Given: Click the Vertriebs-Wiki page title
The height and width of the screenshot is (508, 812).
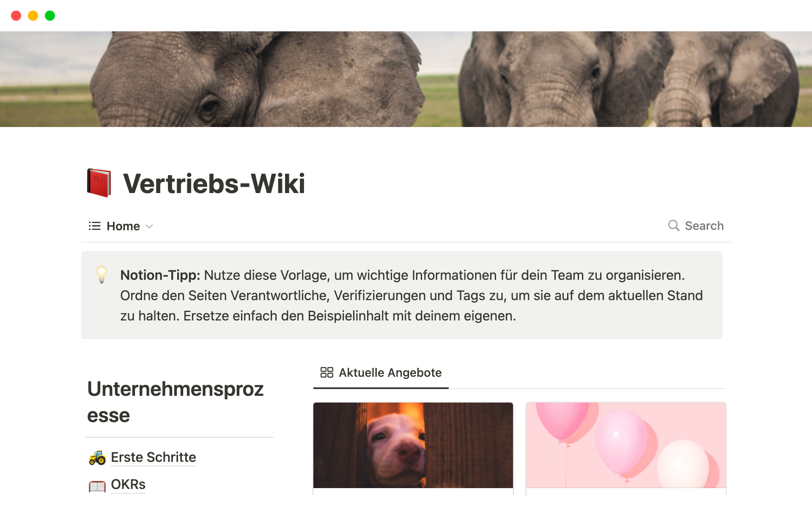Looking at the screenshot, I should (214, 184).
